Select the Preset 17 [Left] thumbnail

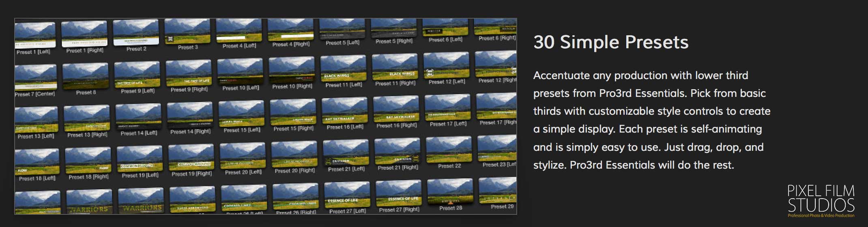(x=447, y=107)
